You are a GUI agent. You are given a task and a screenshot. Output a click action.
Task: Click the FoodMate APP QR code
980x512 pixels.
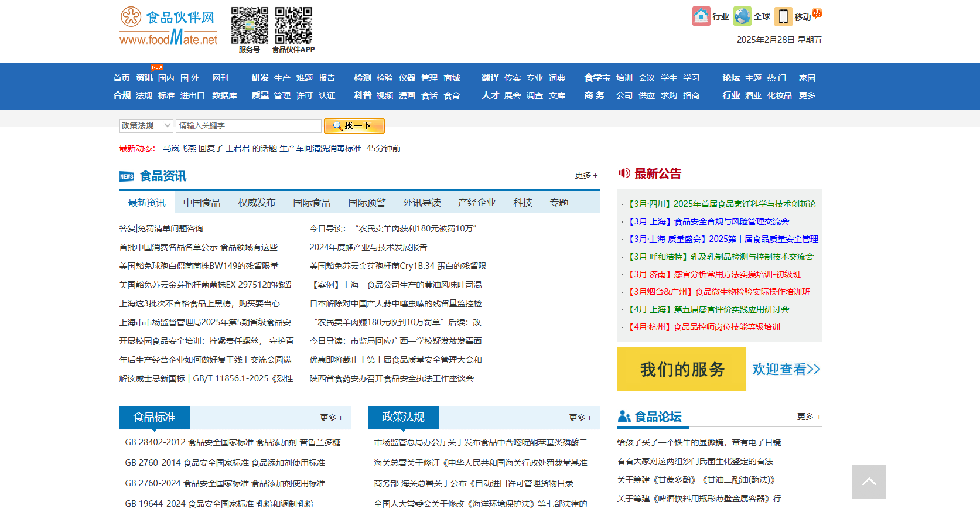[x=293, y=26]
